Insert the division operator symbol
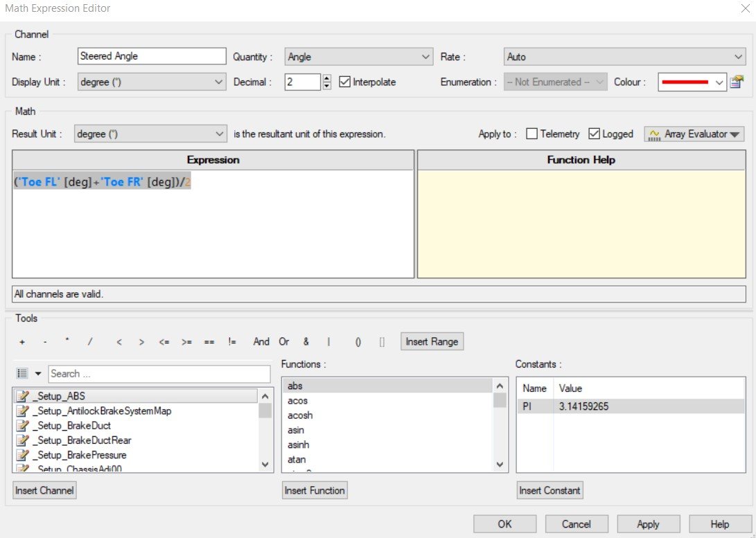756x538 pixels. 89,342
